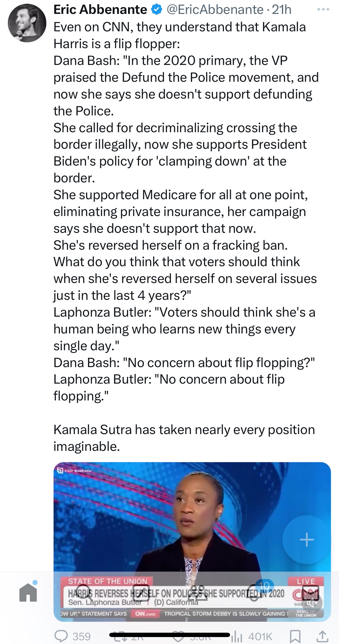The width and height of the screenshot is (339, 644).
Task: Open the three-dot more options menu
Action: [x=323, y=10]
